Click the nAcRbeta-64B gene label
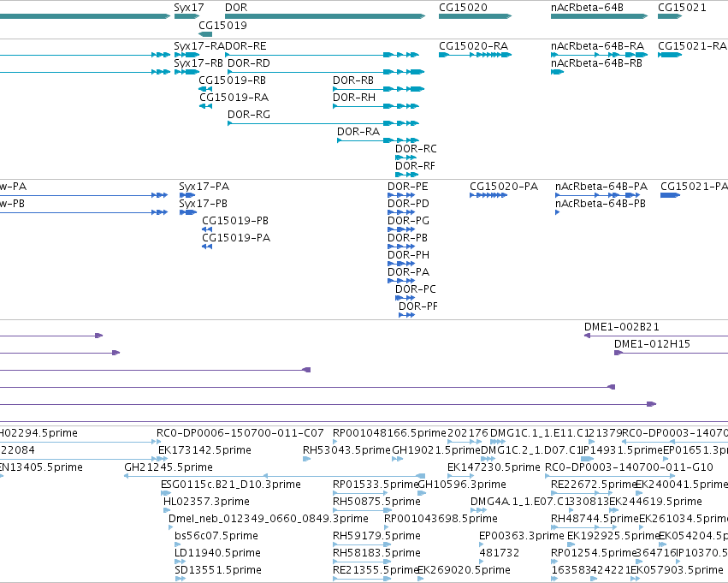This screenshot has height=583, width=728. (587, 8)
